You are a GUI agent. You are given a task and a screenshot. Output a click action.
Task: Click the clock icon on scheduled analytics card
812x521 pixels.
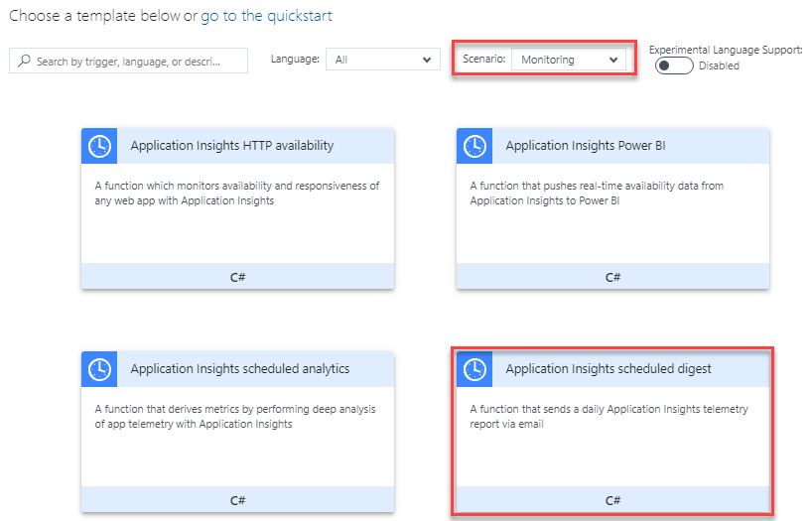click(x=99, y=369)
